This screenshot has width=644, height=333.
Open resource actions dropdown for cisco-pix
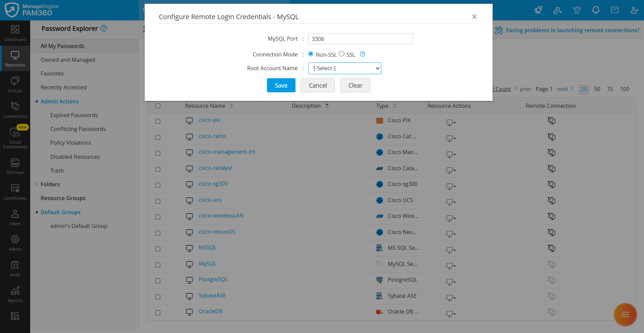point(451,122)
